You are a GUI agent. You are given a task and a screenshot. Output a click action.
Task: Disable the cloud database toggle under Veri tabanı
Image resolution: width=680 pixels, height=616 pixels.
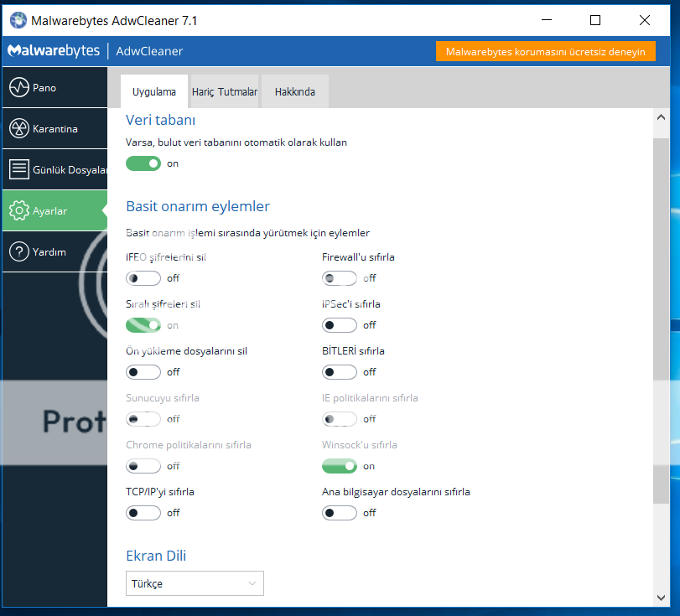[x=143, y=163]
